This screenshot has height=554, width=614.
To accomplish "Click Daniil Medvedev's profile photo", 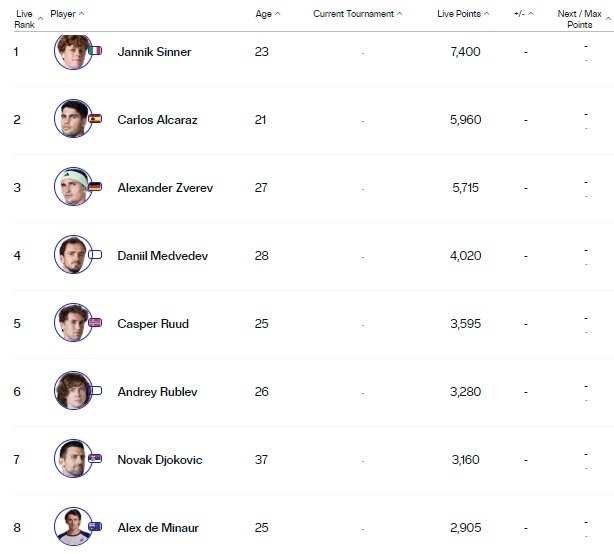I will [x=72, y=255].
